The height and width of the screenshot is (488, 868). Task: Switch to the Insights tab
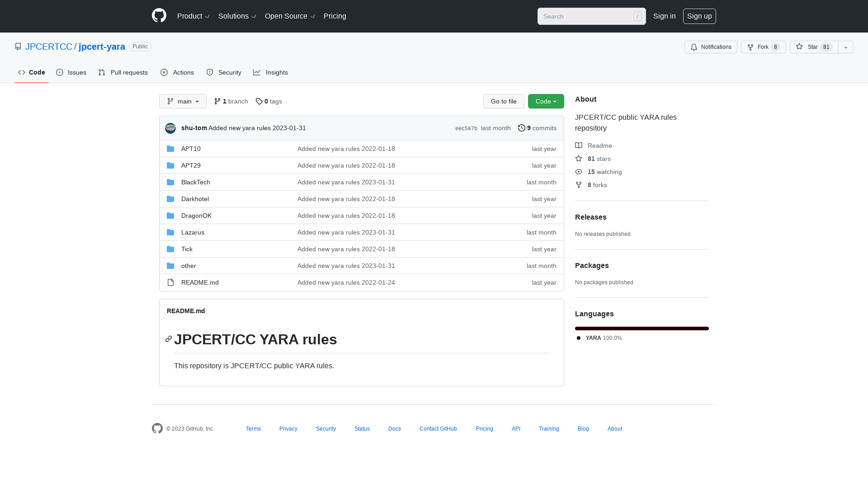pos(270,72)
